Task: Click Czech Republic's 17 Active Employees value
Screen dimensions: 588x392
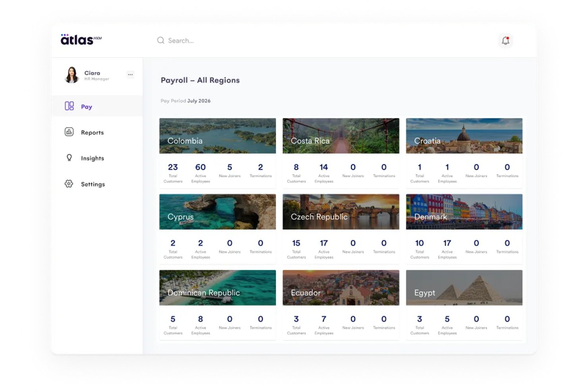Action: click(x=324, y=243)
